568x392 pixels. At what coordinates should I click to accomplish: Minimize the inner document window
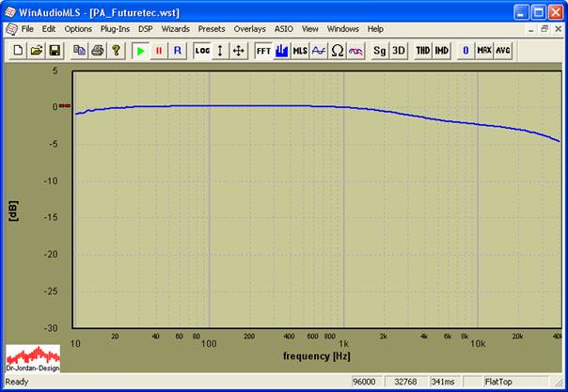[531, 29]
